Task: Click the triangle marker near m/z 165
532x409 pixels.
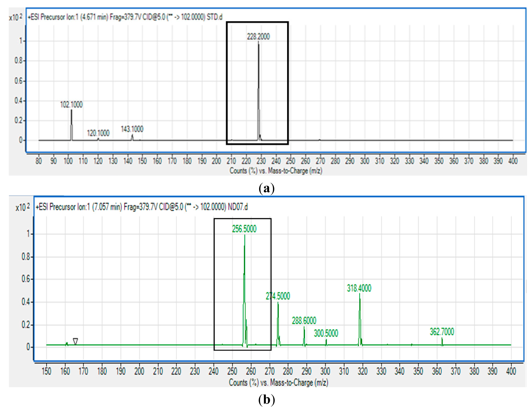Action: coord(76,341)
